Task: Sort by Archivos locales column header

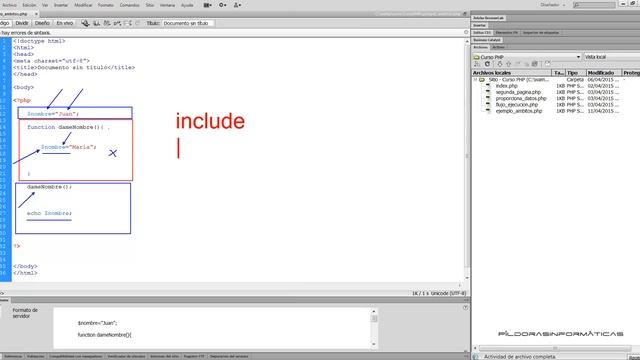Action: tap(511, 73)
